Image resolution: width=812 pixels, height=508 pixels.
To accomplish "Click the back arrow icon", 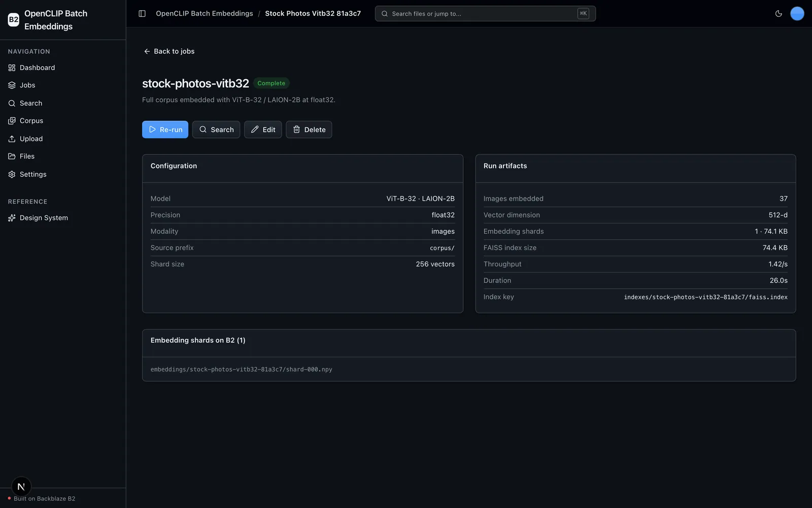I will pos(147,51).
